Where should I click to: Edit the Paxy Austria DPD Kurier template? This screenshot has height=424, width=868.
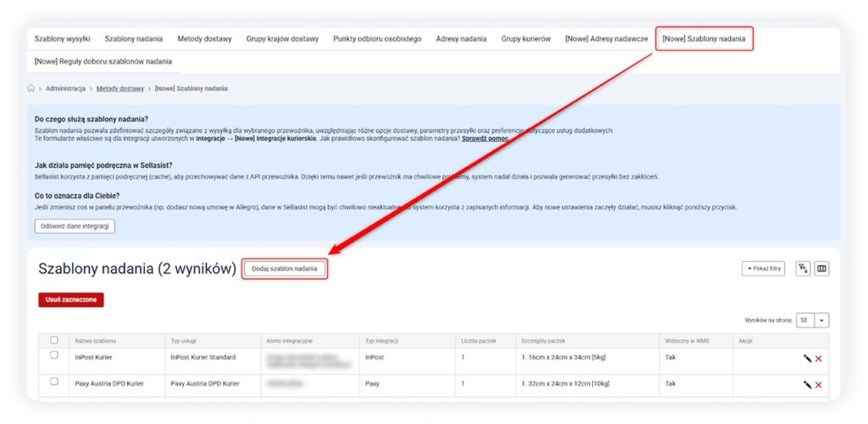pyautogui.click(x=807, y=384)
